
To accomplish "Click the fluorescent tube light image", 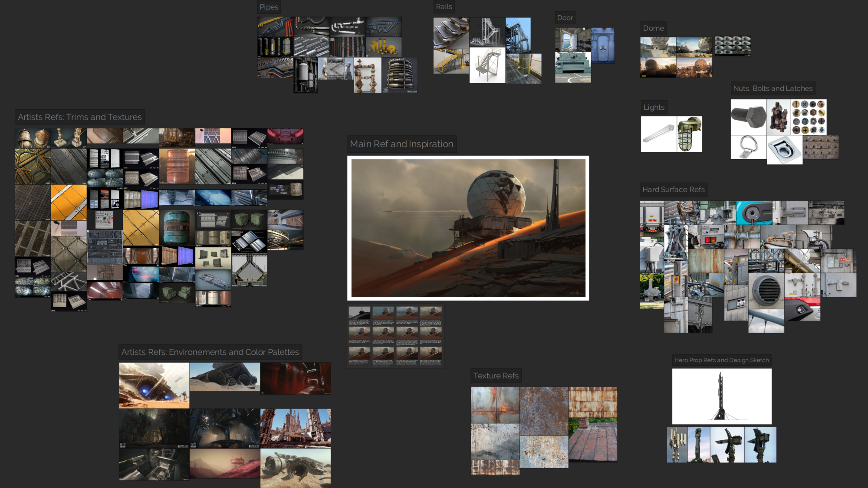I will (x=658, y=134).
